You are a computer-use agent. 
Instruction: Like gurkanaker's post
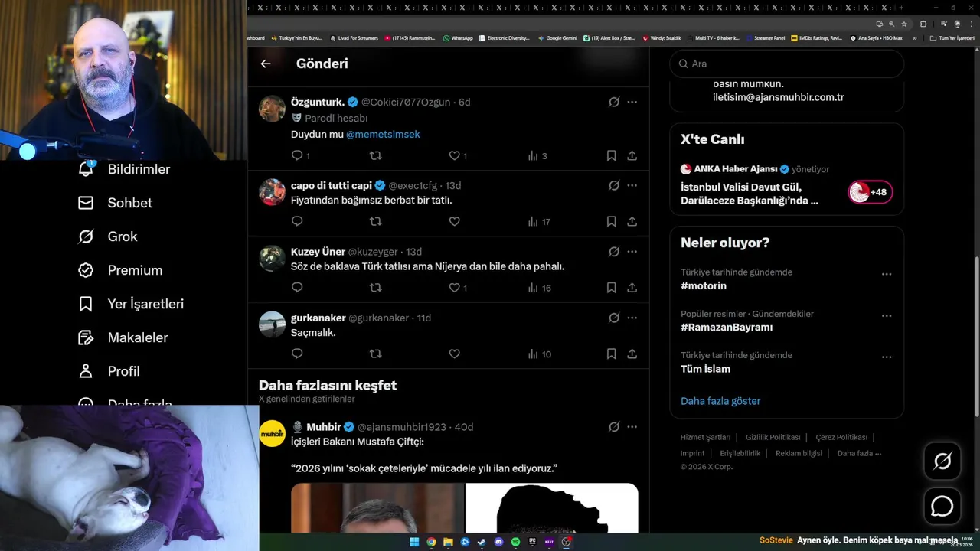[x=454, y=354]
